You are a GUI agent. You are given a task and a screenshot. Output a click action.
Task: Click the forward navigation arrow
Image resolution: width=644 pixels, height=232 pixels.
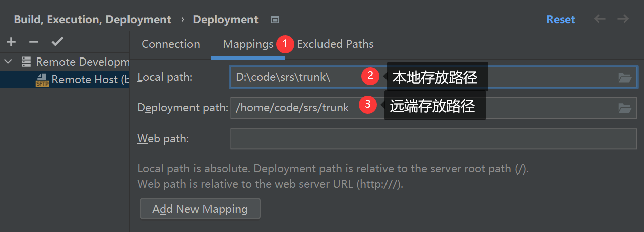(623, 19)
